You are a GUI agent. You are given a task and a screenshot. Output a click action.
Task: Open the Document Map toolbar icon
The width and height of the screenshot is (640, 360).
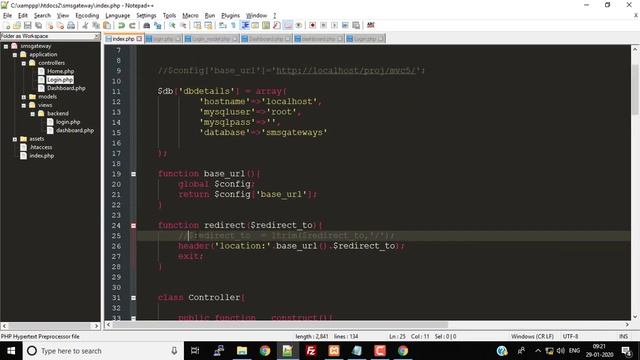266,25
